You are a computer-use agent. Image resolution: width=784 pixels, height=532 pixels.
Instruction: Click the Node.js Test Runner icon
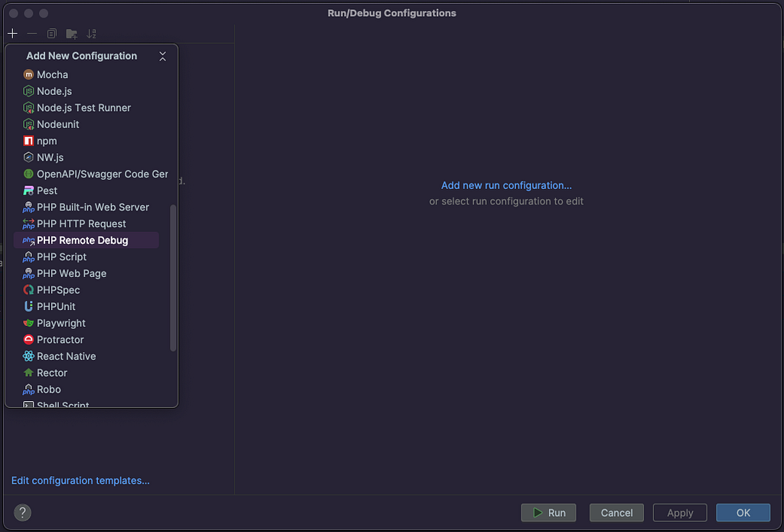click(28, 107)
